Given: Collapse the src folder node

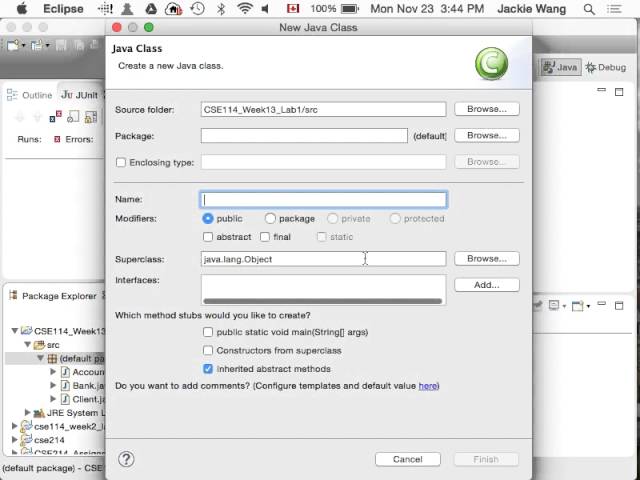Looking at the screenshot, I should pos(28,344).
